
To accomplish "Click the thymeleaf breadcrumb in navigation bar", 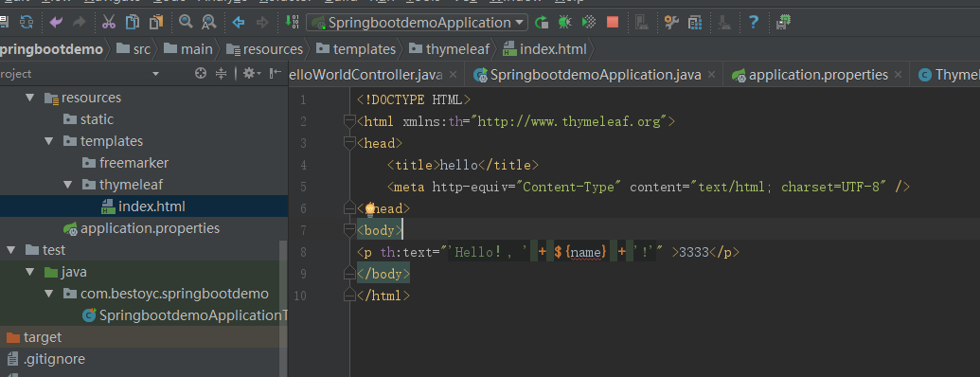I will (x=450, y=49).
